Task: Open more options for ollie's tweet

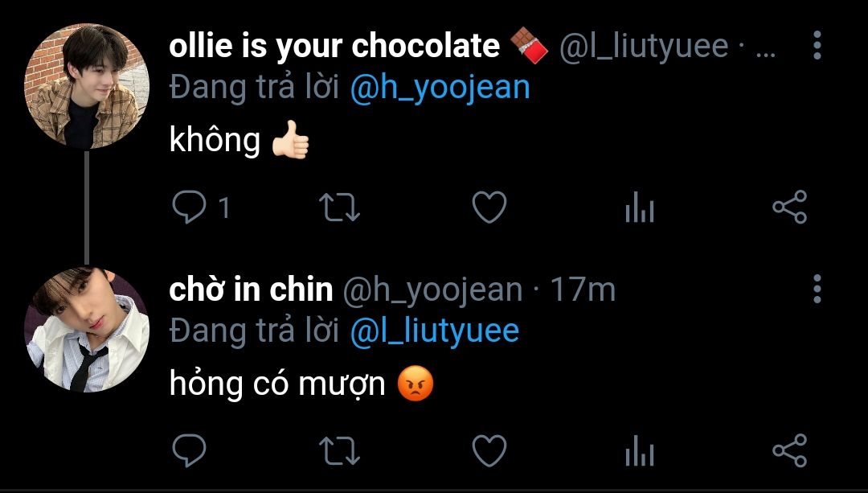Action: tap(817, 45)
